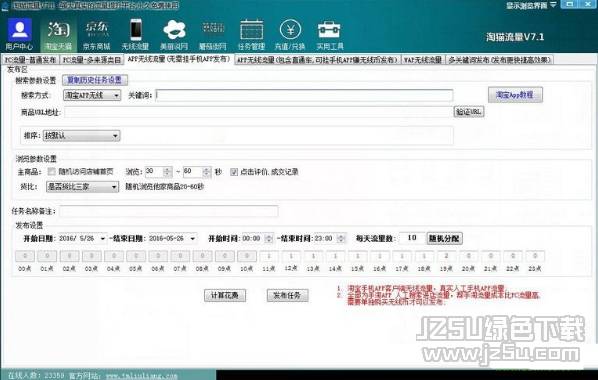Select the 11点 hourly traffic box

[269, 256]
